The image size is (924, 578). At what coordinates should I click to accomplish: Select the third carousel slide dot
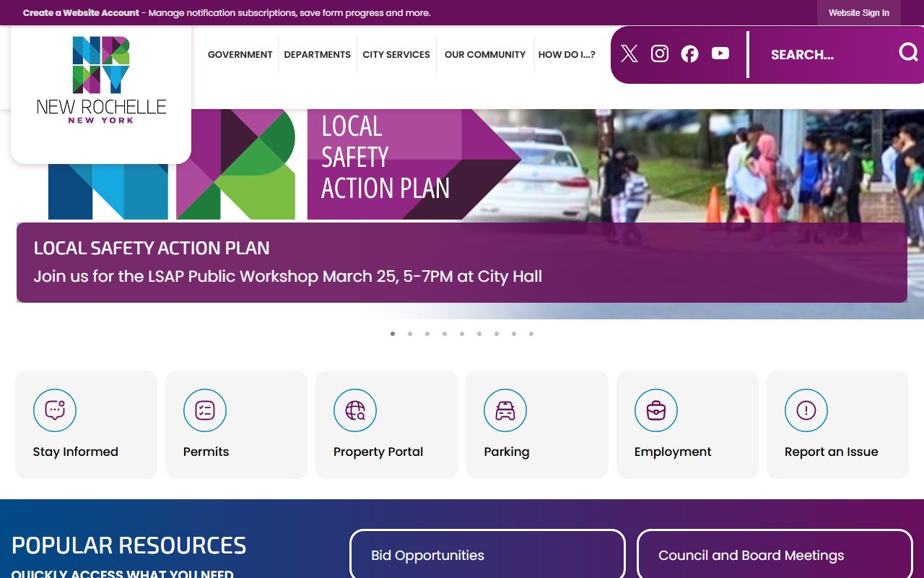[x=427, y=334]
